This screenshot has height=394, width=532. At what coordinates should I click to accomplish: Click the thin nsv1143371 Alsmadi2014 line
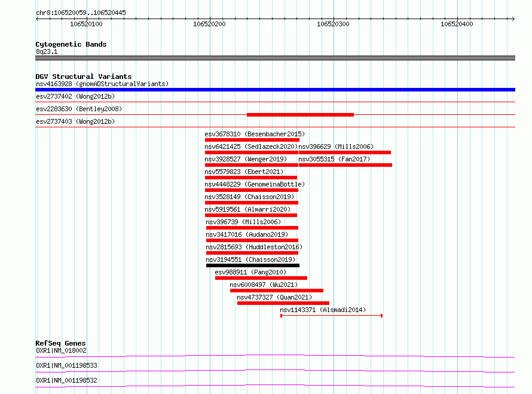pyautogui.click(x=332, y=316)
